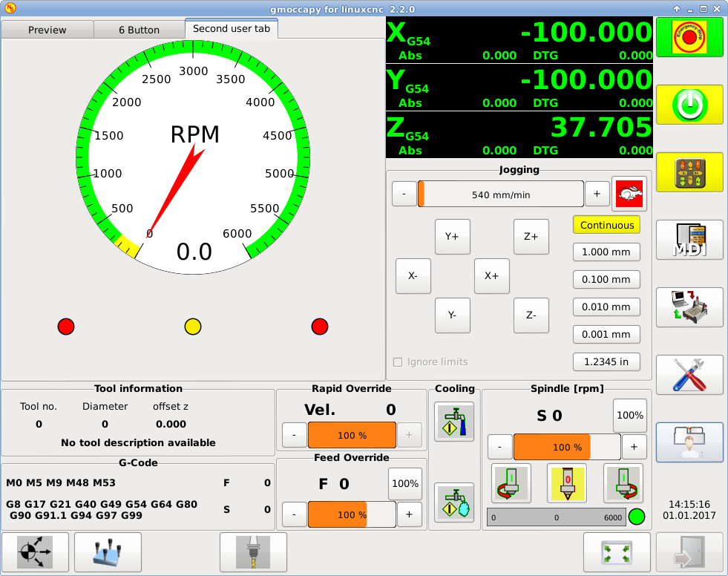Click the jogging velocity slider showing 540 mm/min

pos(501,194)
